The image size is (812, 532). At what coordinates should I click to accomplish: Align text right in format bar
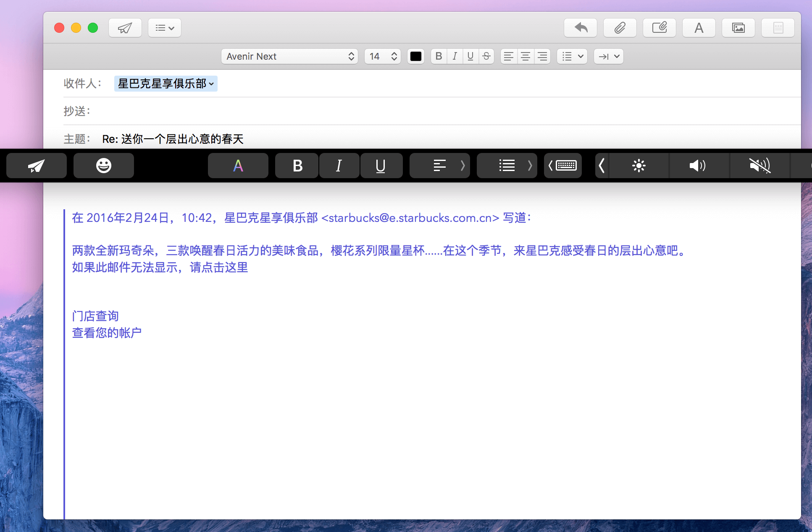[542, 56]
